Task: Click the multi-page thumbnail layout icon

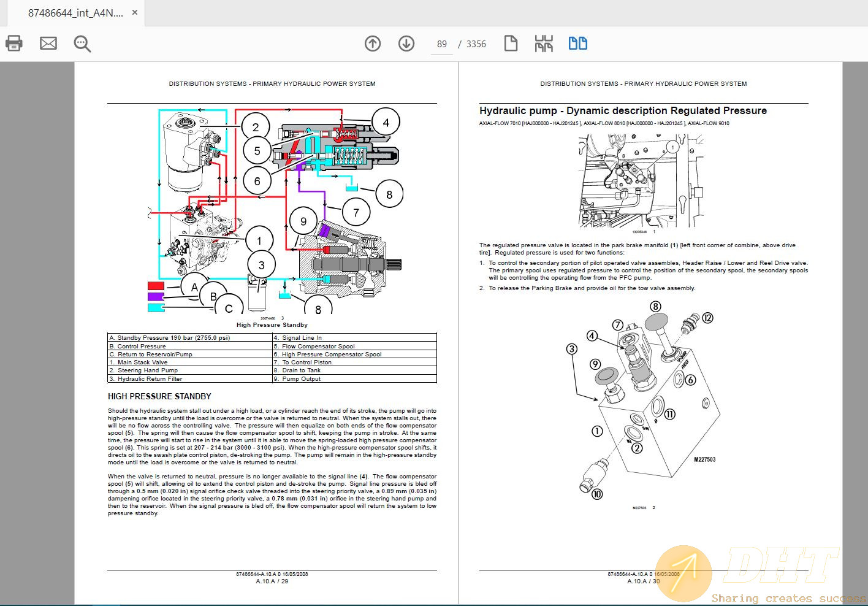Action: coord(544,44)
